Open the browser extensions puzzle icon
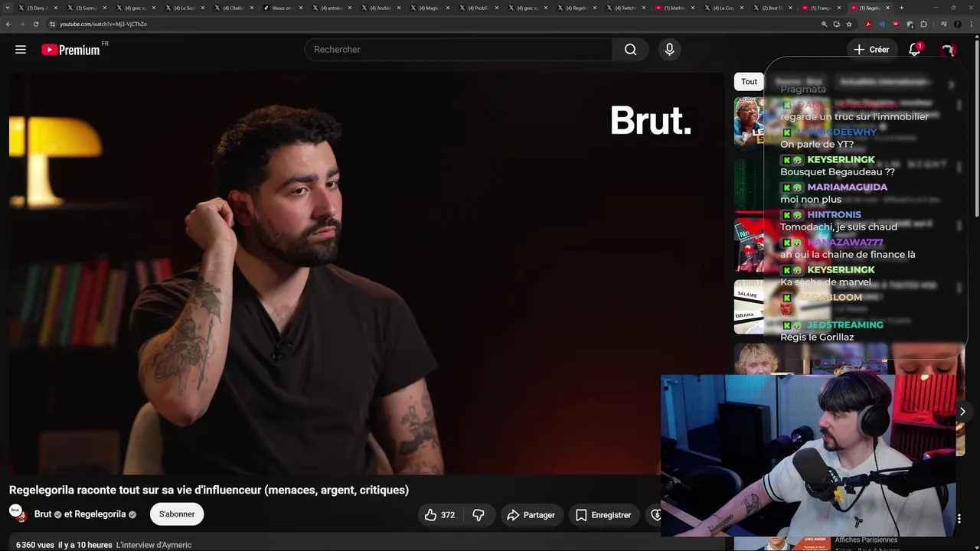 923,24
